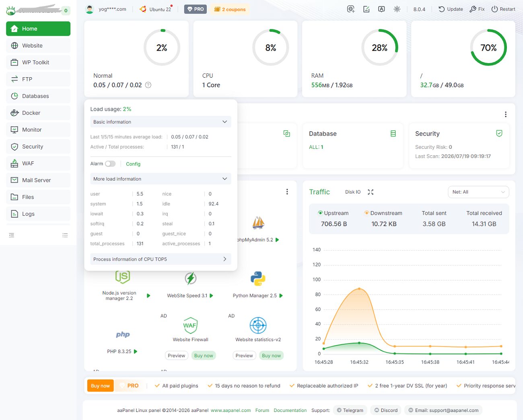523x420 pixels.
Task: Open the Monitor sidebar page
Action: coord(38,130)
